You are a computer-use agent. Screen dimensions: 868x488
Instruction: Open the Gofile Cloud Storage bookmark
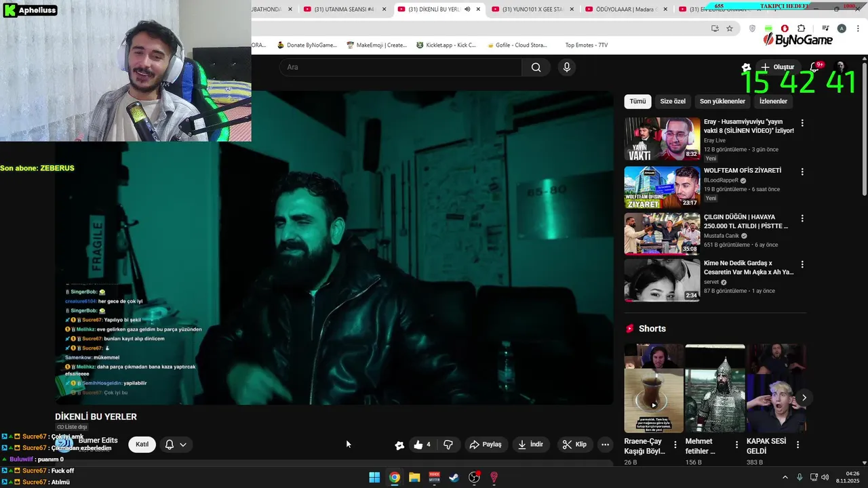516,45
